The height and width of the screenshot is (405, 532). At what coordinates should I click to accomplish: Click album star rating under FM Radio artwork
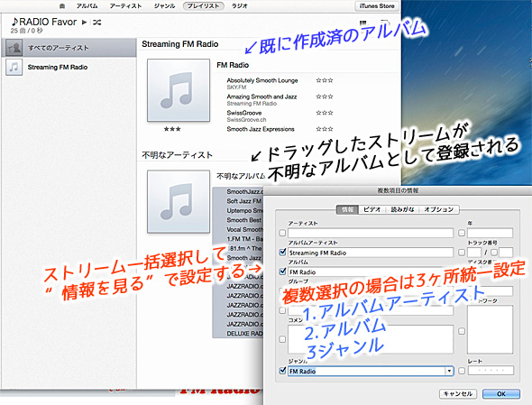click(x=172, y=129)
